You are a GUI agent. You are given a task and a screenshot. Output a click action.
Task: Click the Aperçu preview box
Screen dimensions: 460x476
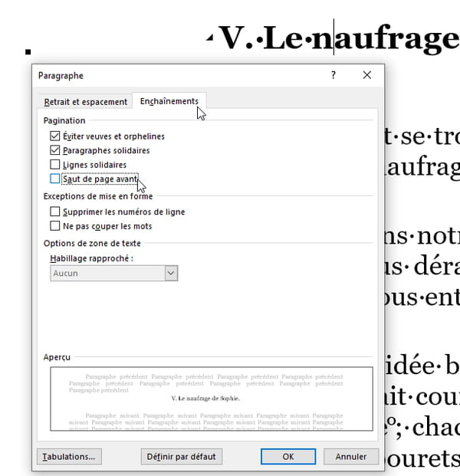(212, 399)
